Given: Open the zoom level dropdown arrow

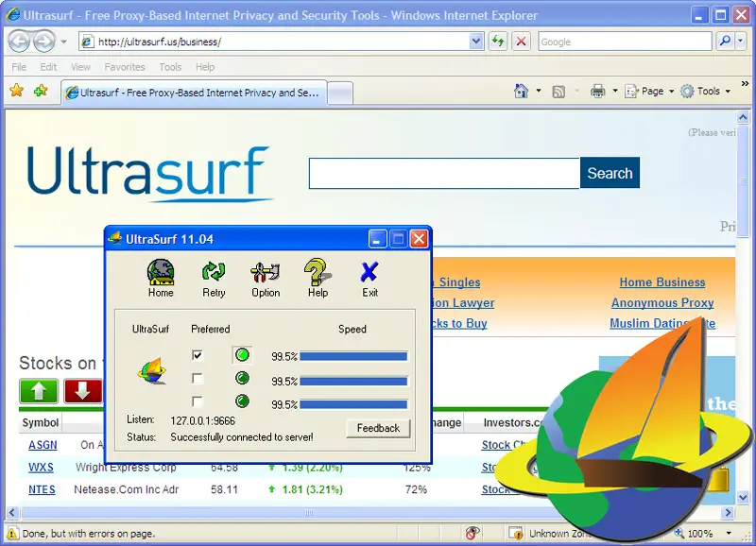Looking at the screenshot, I should [x=729, y=533].
